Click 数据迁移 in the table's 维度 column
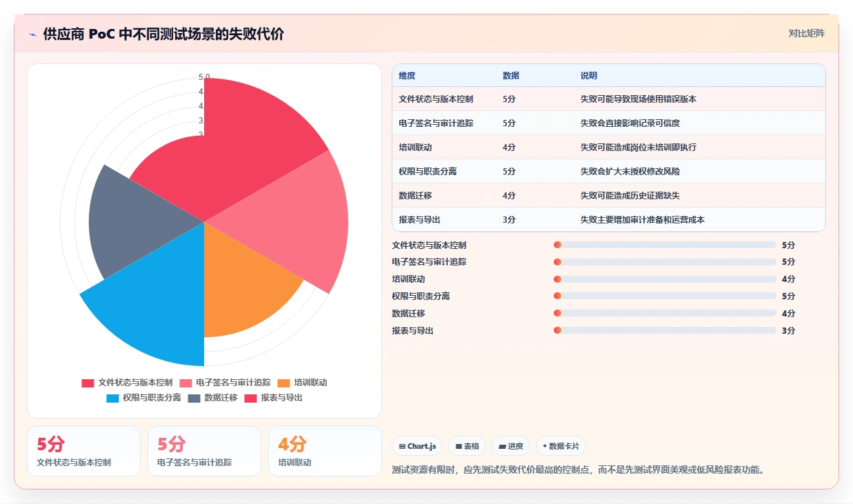 pyautogui.click(x=415, y=196)
